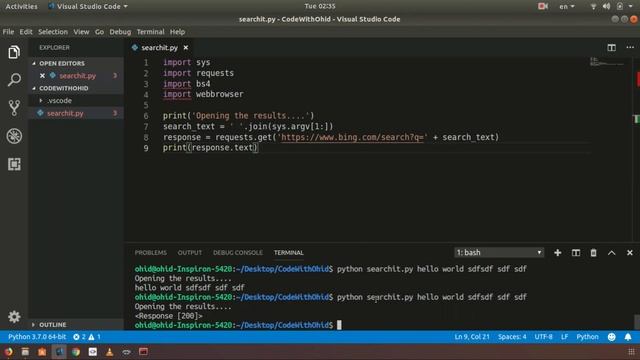Viewport: 640px width, 360px height.
Task: Open the Extensions view
Action: pos(14,164)
